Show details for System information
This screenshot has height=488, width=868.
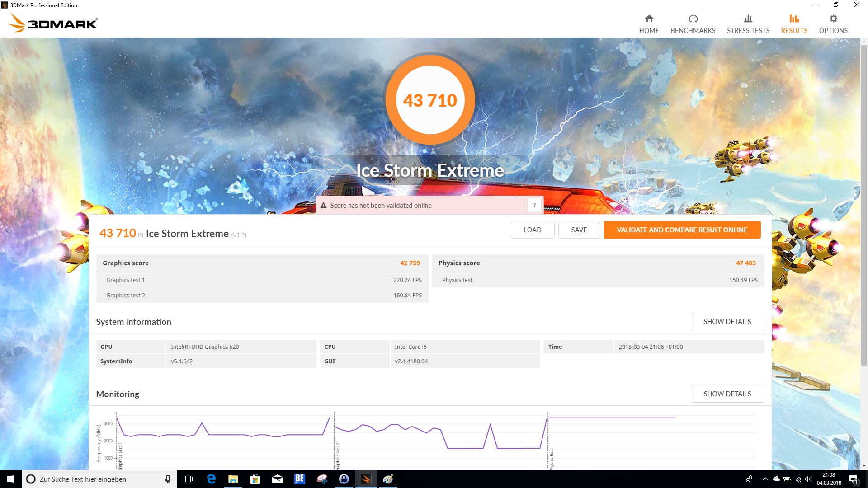pyautogui.click(x=727, y=321)
